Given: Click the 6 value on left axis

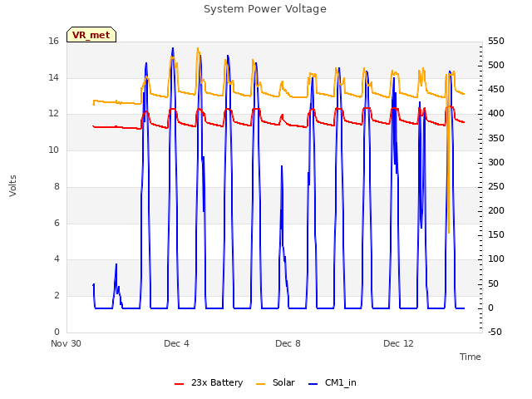Looking at the screenshot, I should coord(57,223).
